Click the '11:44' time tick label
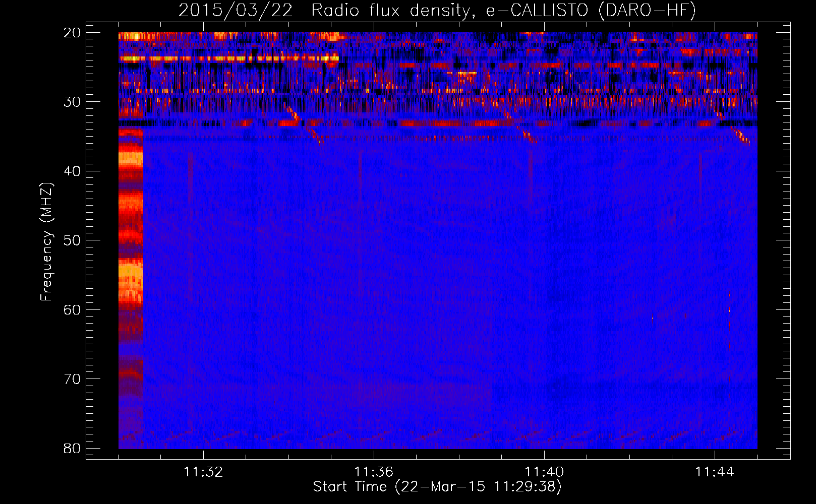The image size is (816, 504). click(715, 472)
